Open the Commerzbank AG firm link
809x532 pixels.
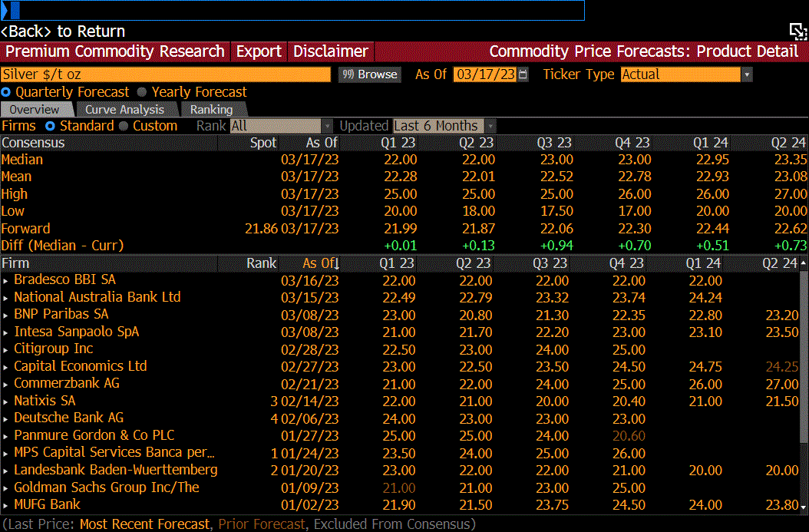[67, 383]
